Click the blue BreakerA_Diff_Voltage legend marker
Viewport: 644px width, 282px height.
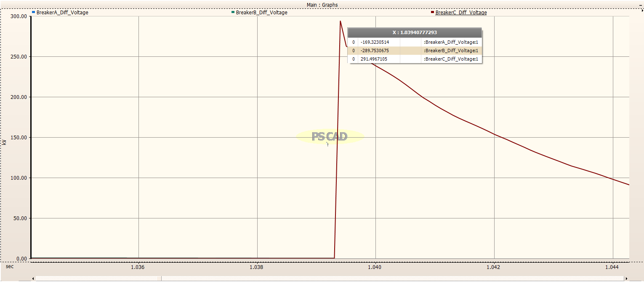point(34,12)
